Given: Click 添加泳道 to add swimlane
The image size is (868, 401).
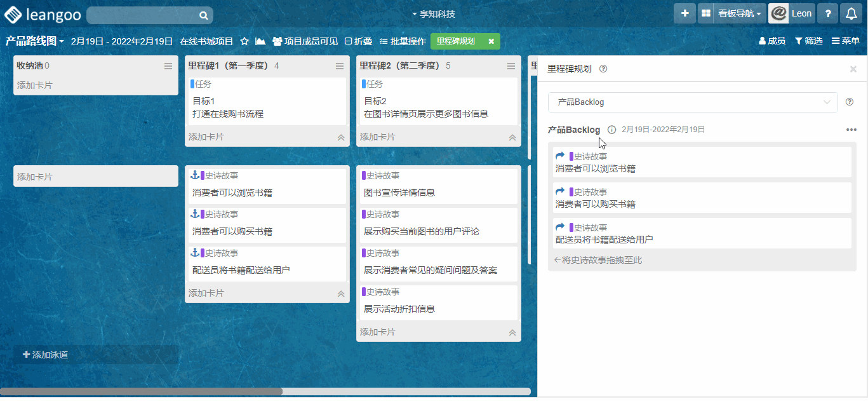Looking at the screenshot, I should click(45, 355).
